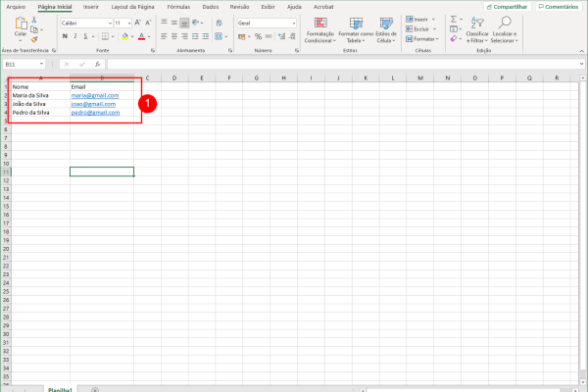Click the Name Box showing B11
588x392 pixels.
pos(20,64)
